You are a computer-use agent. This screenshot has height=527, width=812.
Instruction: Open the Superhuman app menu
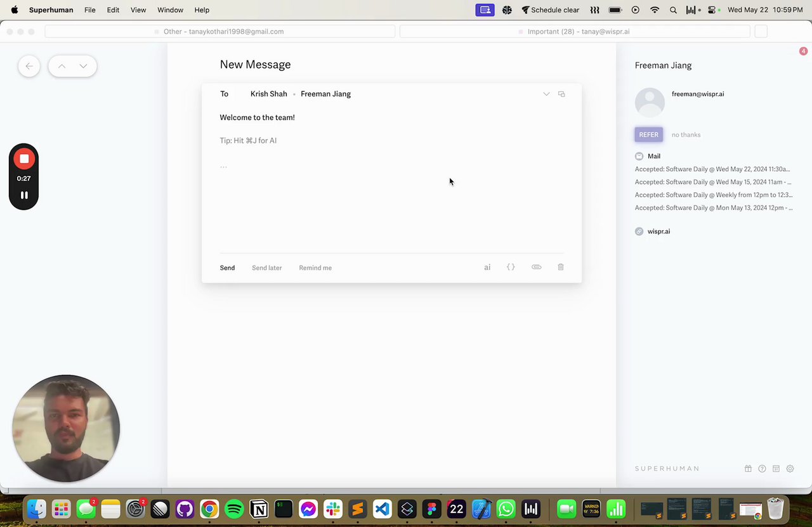coord(51,10)
